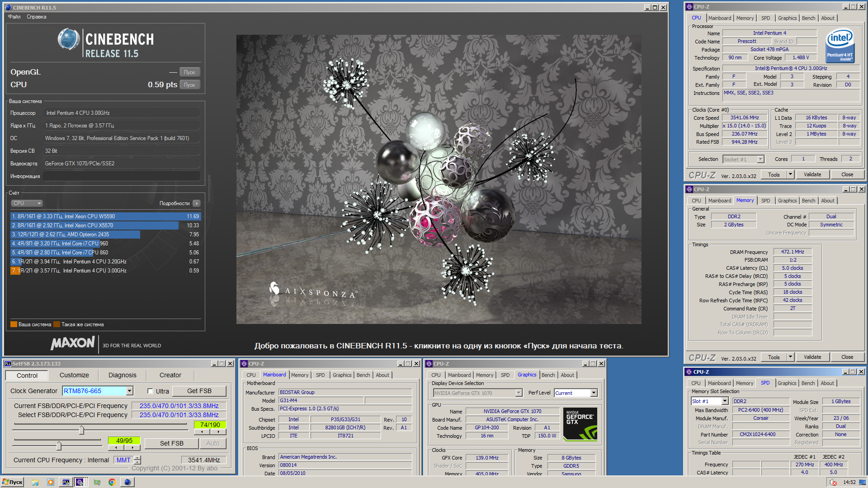Open Tools dropdown arrow in CPU-Z memory window
This screenshot has width=868, height=488.
(x=790, y=357)
